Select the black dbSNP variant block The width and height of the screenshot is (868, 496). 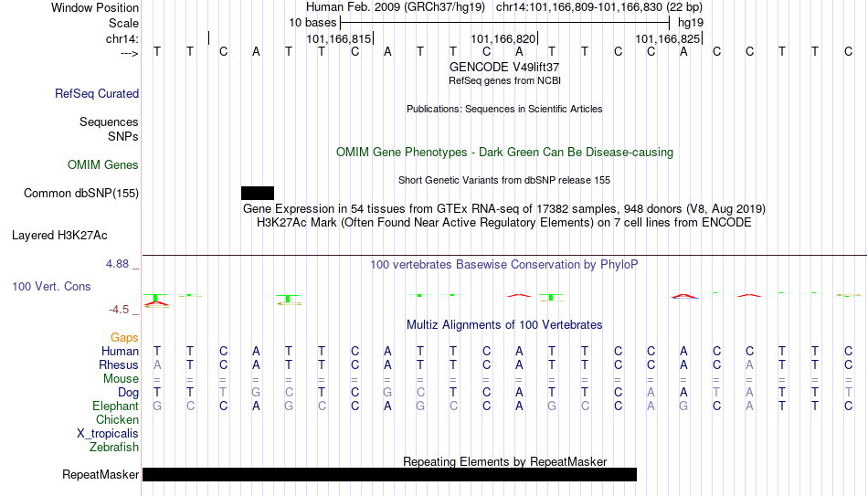pos(258,194)
